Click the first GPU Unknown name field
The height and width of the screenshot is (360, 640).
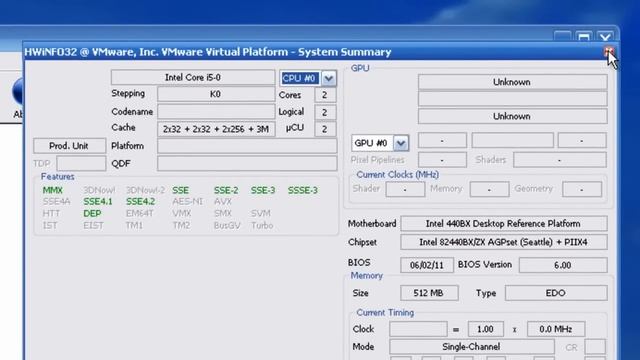[512, 82]
